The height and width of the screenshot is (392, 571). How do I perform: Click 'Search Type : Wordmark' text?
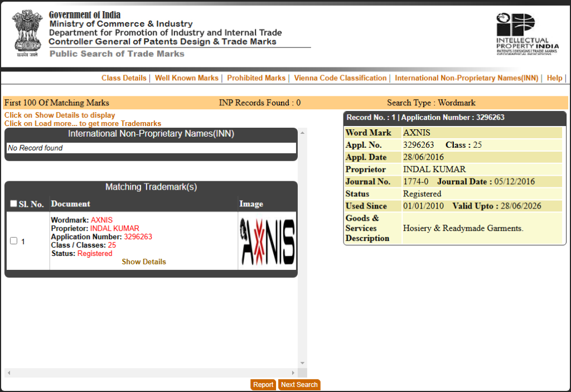[x=431, y=103]
